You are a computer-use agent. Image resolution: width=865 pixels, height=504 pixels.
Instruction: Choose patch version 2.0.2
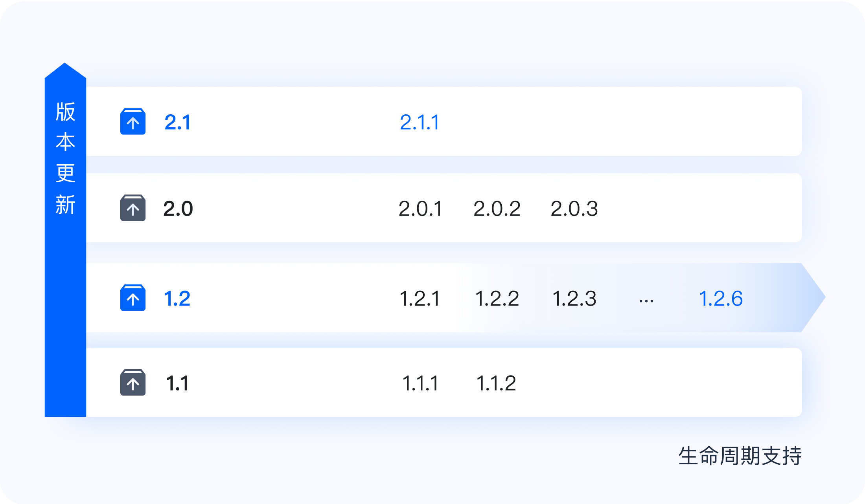click(497, 209)
